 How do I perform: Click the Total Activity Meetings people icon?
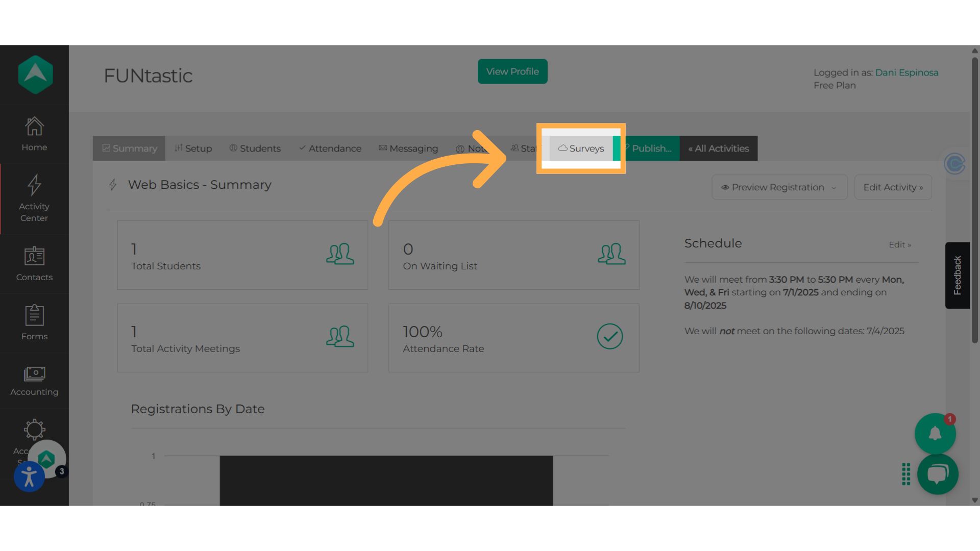340,337
